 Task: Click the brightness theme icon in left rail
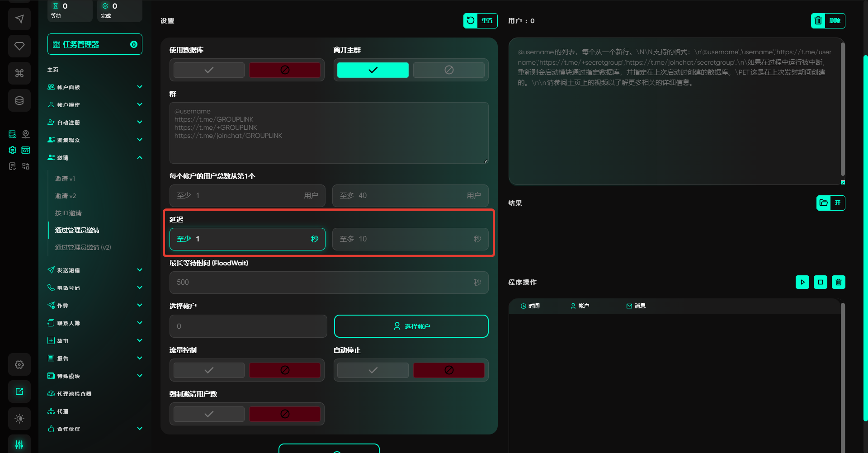pyautogui.click(x=19, y=419)
